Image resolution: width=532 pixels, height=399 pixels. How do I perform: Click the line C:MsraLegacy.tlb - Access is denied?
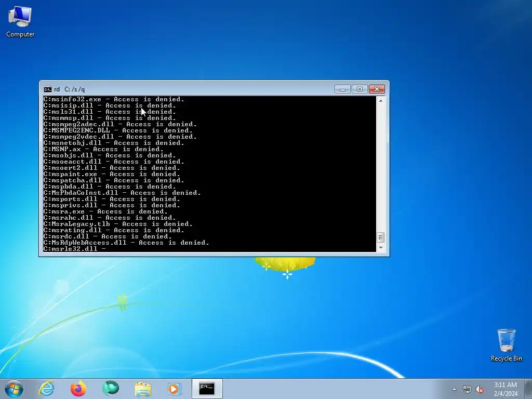[118, 224]
